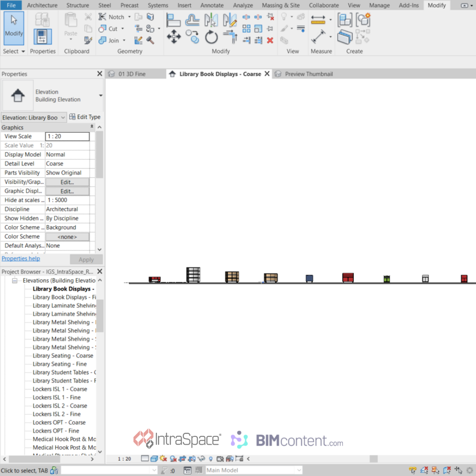Toggle Select Links in status bar

coord(413,470)
